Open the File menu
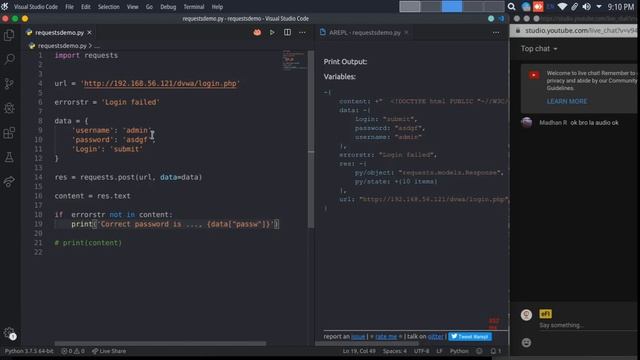640x360 pixels. pyautogui.click(x=69, y=7)
